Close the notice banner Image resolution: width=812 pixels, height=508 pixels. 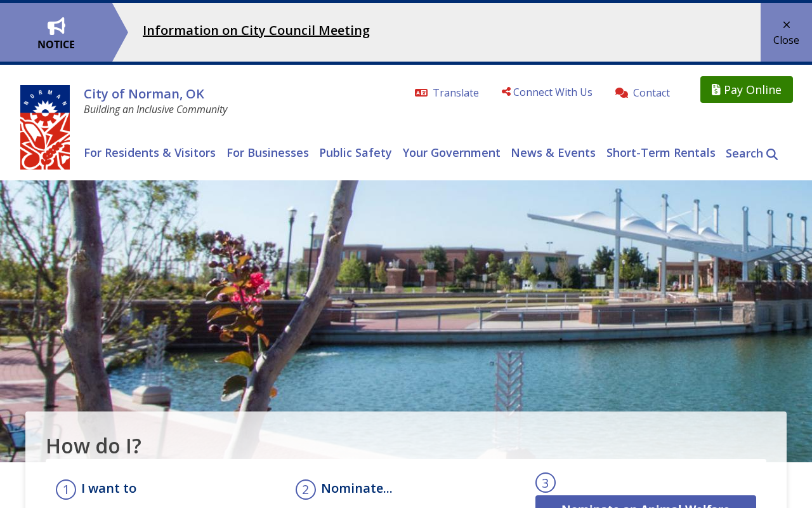click(x=786, y=32)
